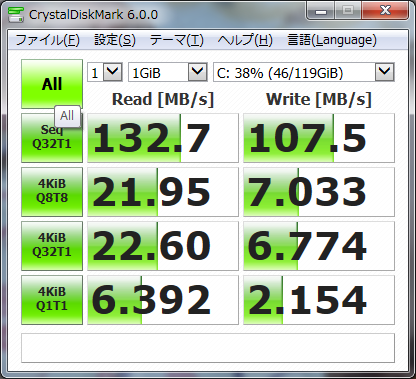The image size is (416, 379).
Task: Run the 4KiB Q8T8 test
Action: 52,192
